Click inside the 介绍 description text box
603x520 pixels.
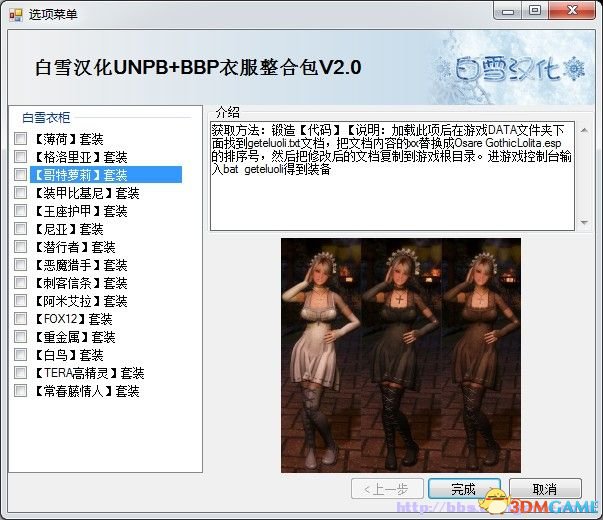click(x=392, y=176)
